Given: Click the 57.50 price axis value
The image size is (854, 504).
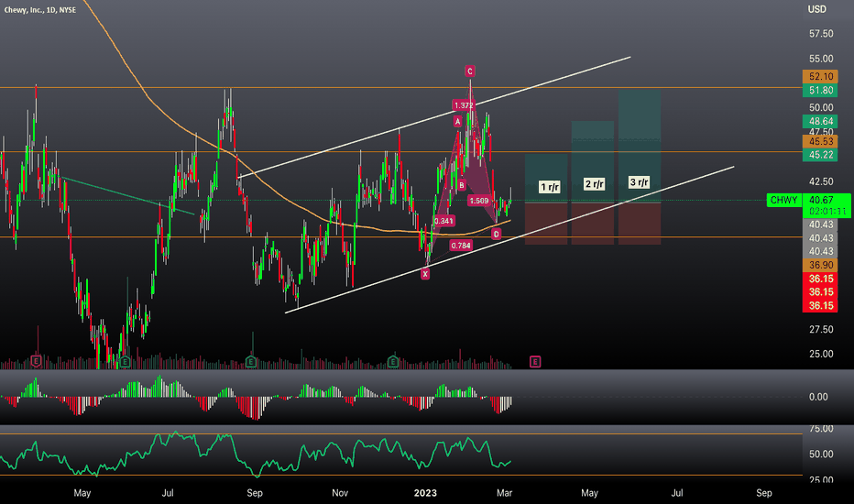Looking at the screenshot, I should point(821,34).
